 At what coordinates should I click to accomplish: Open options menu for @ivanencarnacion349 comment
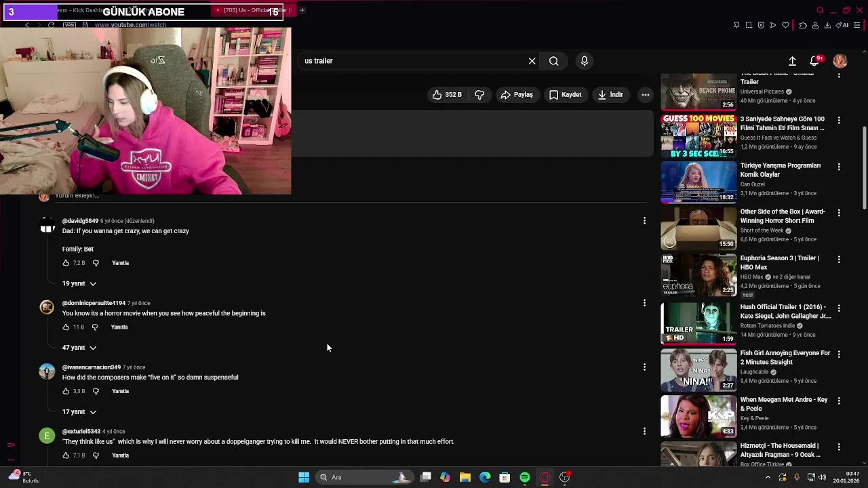tap(644, 367)
